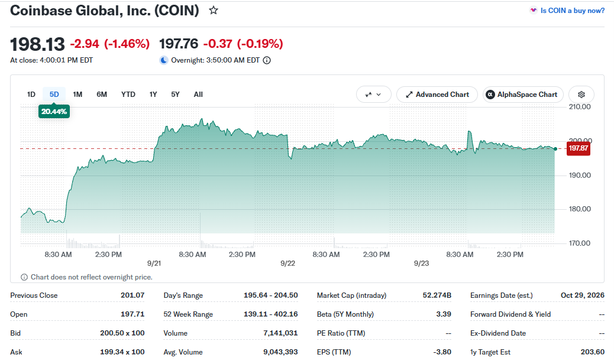Click the Coinbase Global, Inc. (COIN) heading

pyautogui.click(x=105, y=11)
